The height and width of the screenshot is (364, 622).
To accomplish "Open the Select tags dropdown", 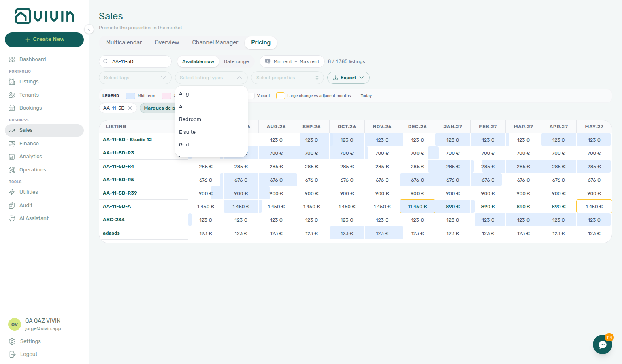I will tap(135, 78).
